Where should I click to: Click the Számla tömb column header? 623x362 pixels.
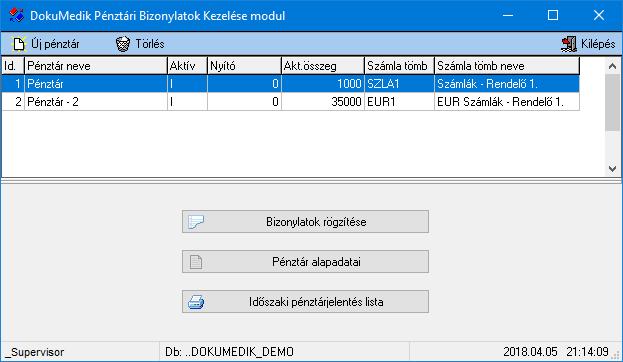click(x=399, y=66)
